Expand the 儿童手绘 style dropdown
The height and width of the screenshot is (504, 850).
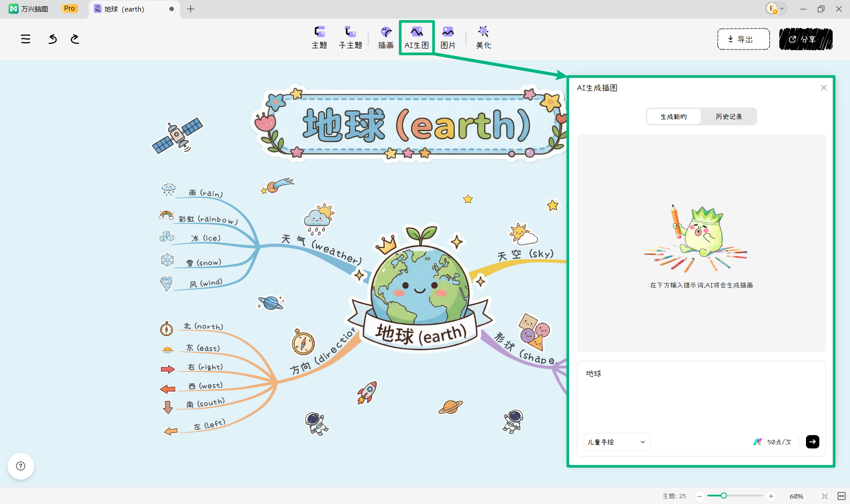point(617,442)
